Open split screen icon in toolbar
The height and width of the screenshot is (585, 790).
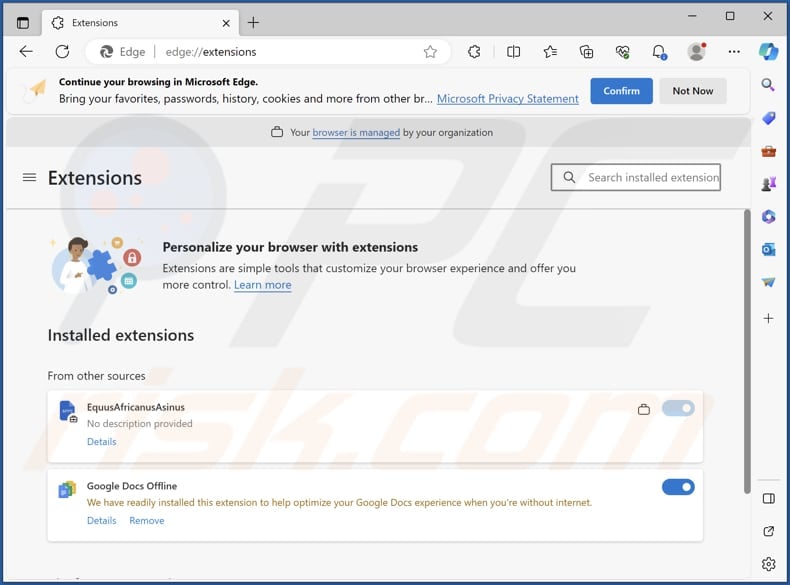pos(513,51)
